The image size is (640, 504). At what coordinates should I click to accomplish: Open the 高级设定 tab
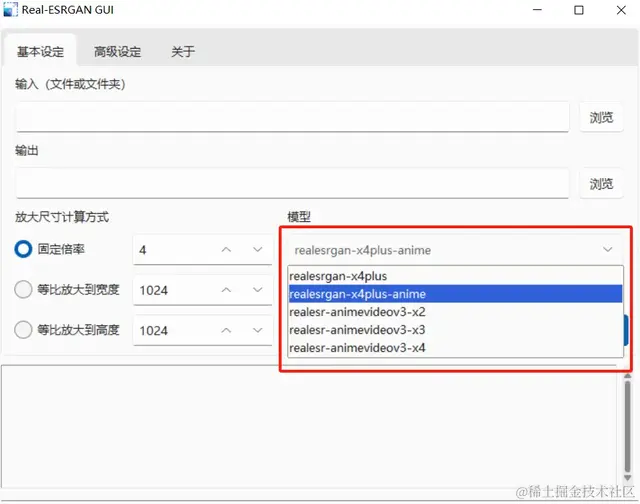(x=118, y=51)
